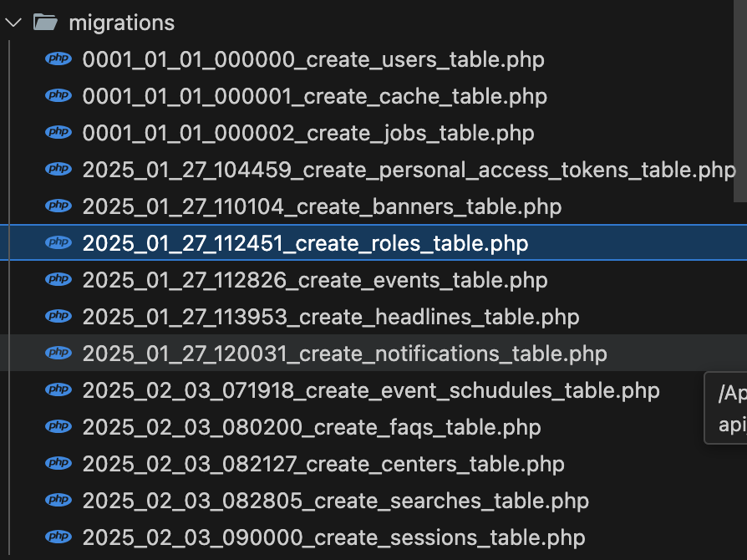The height and width of the screenshot is (560, 747).
Task: Click the migrations folder label
Action: tap(121, 23)
